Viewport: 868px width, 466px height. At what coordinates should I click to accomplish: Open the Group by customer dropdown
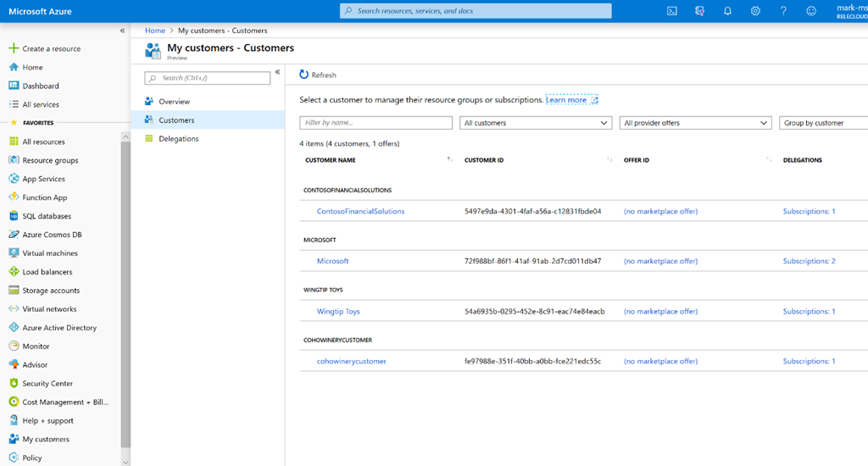[x=824, y=123]
